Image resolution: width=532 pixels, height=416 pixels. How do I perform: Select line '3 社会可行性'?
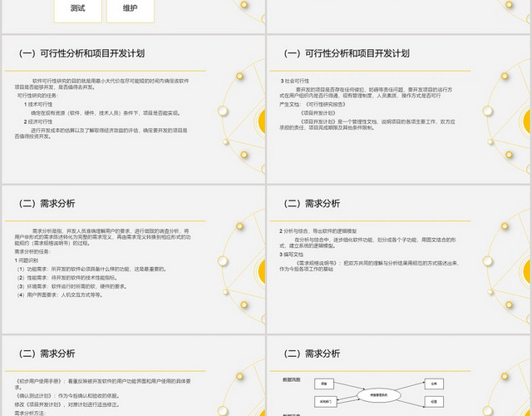(295, 82)
